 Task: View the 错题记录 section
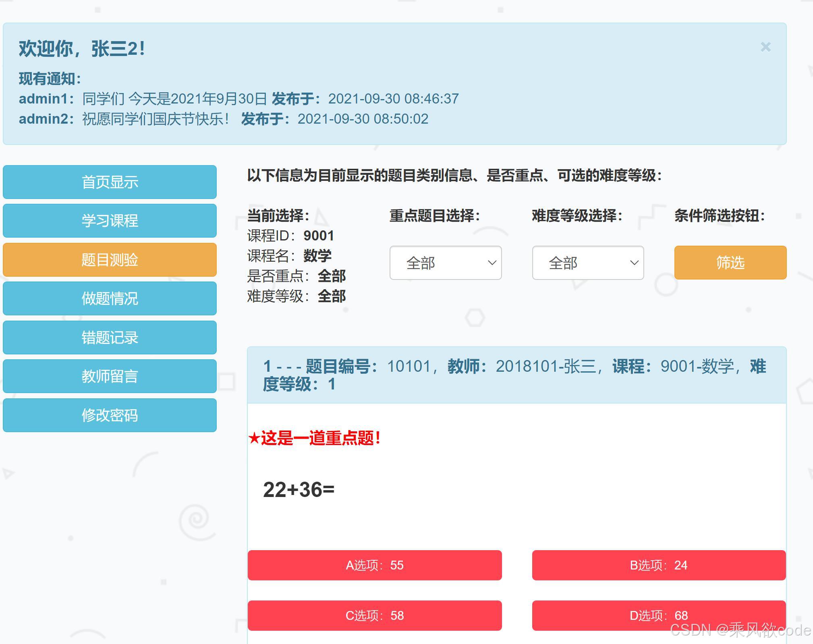[109, 338]
